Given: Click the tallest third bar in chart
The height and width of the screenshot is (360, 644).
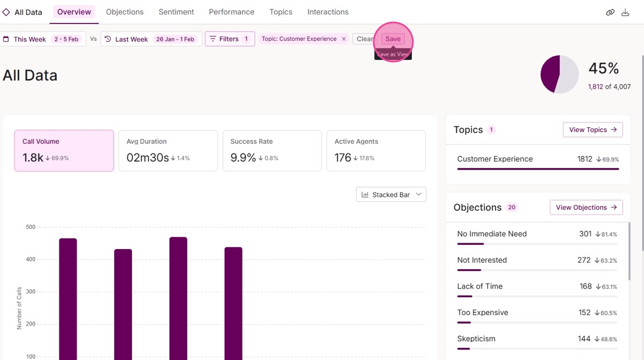Looking at the screenshot, I should click(178, 298).
